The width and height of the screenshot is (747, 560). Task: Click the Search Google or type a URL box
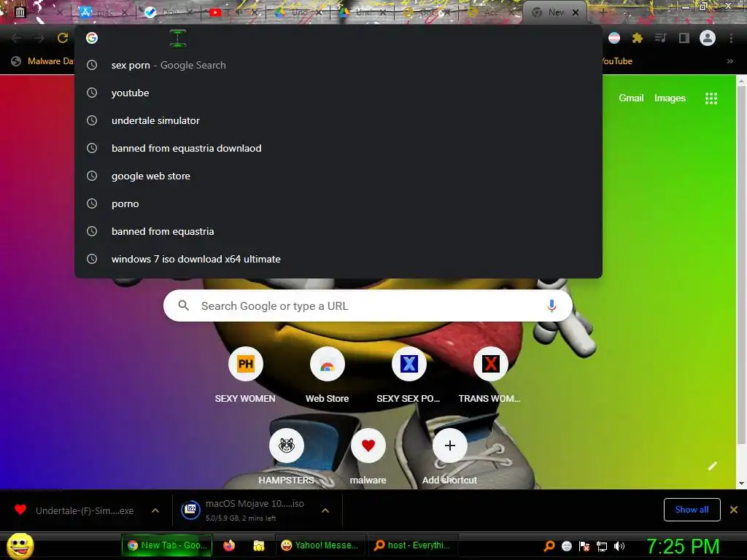coord(368,306)
